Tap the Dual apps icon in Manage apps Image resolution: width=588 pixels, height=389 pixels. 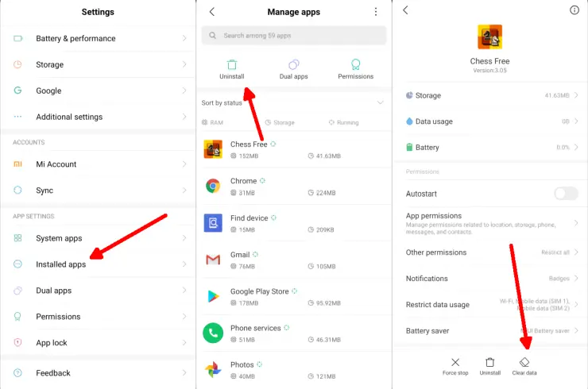[x=294, y=64]
